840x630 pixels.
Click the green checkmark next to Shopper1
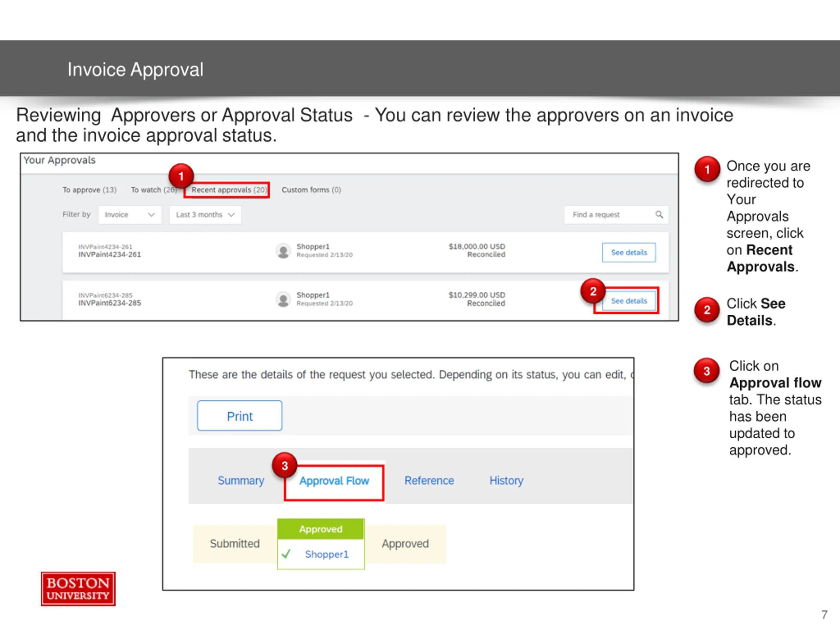tap(286, 554)
